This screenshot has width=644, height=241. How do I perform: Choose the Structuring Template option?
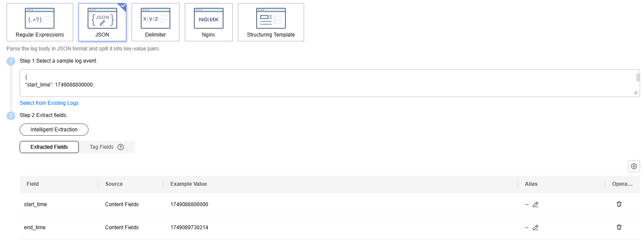click(271, 22)
